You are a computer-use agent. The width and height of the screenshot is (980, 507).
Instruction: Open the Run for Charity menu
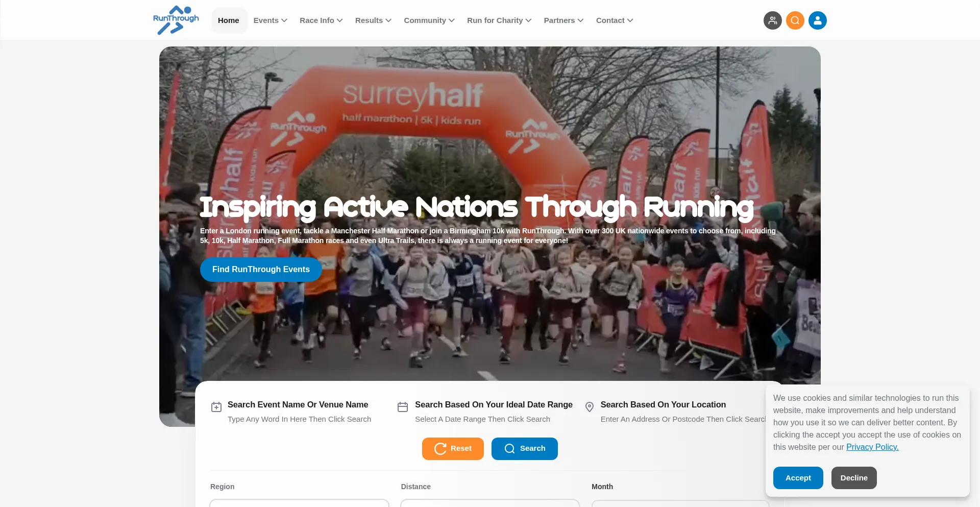point(499,20)
